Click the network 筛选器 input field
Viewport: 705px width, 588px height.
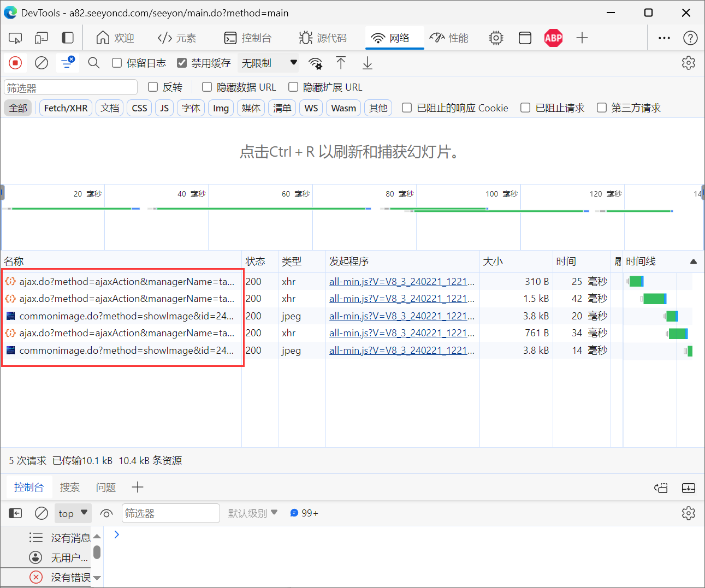70,87
